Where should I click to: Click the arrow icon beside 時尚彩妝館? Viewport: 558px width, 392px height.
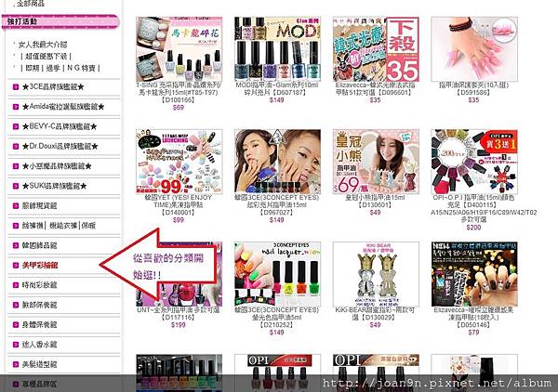[15, 285]
